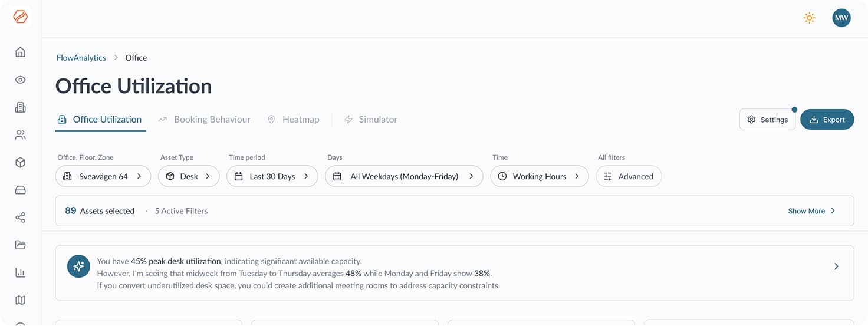Open the Home sidebar icon

[x=21, y=52]
